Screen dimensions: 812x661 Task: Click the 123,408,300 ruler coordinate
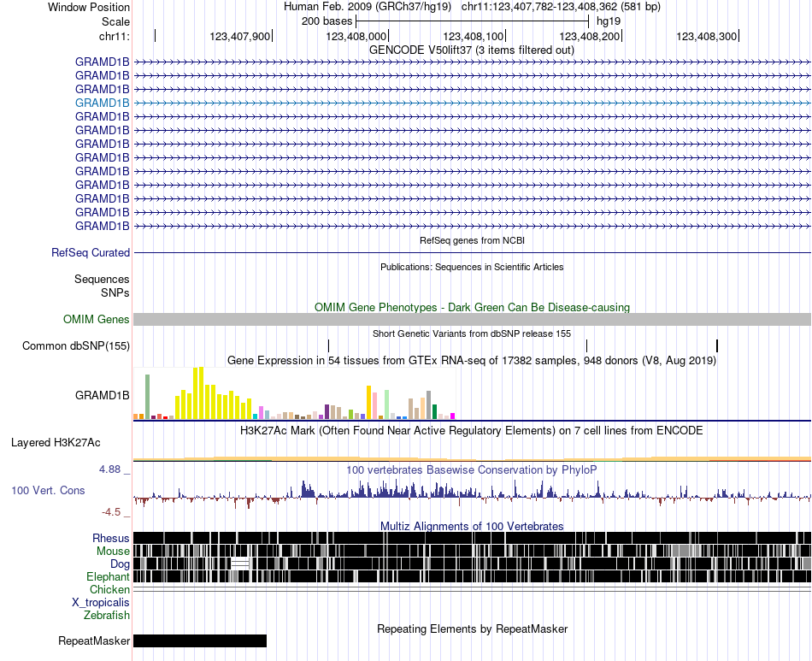[x=706, y=36]
